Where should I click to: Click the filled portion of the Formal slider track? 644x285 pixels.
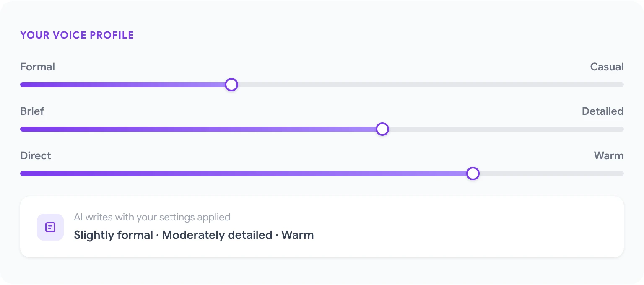click(x=126, y=84)
